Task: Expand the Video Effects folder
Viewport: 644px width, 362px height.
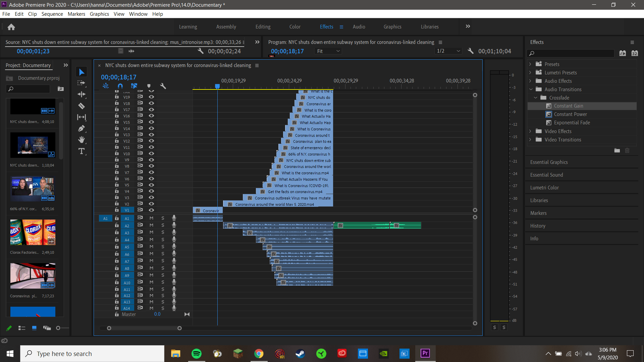Action: tap(530, 131)
